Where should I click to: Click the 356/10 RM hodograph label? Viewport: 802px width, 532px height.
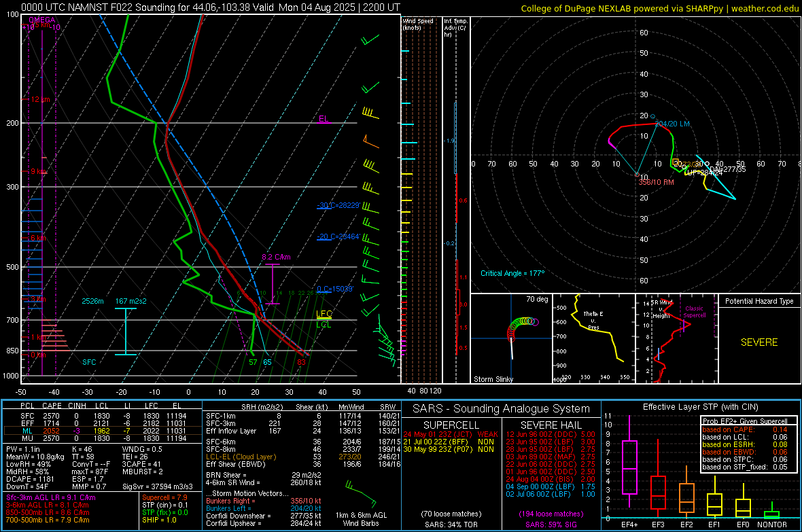(657, 182)
